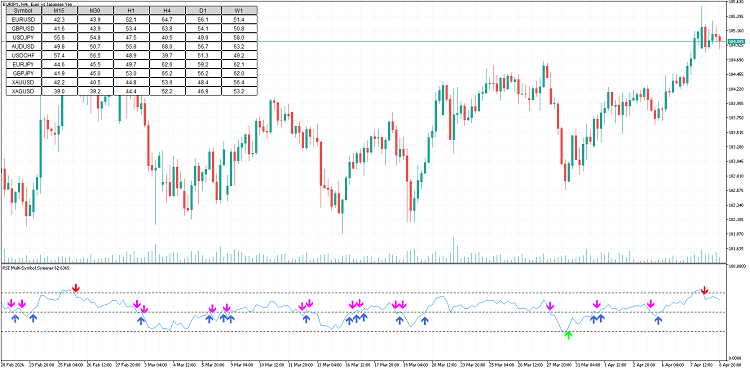Select the USDJPY symbol row label
750x370 pixels.
click(x=24, y=37)
